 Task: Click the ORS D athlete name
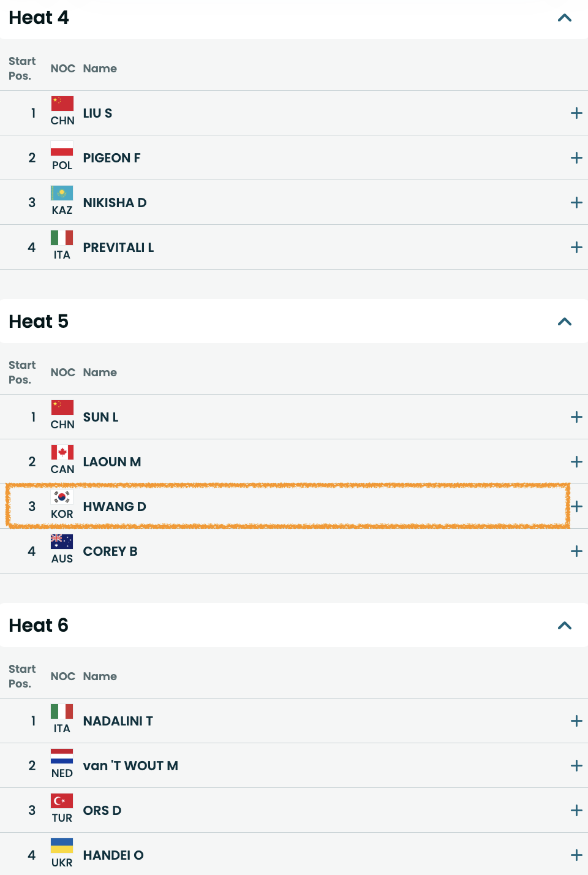[x=102, y=811]
